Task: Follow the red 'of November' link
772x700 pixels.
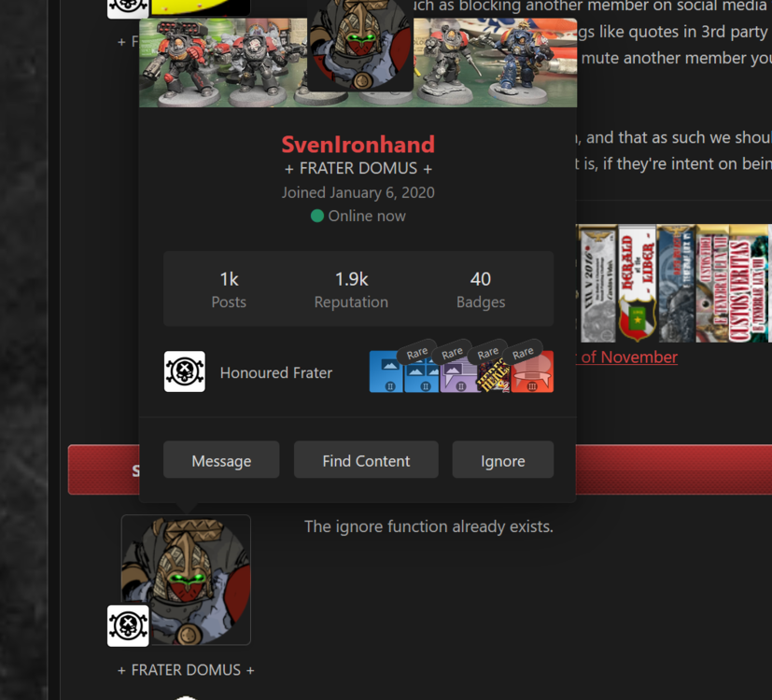Action: (x=629, y=357)
